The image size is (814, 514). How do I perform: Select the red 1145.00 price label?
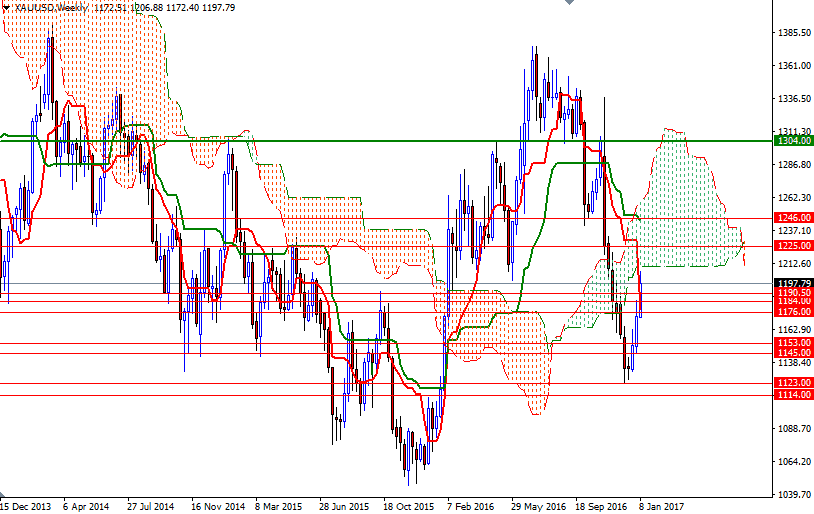(x=794, y=353)
